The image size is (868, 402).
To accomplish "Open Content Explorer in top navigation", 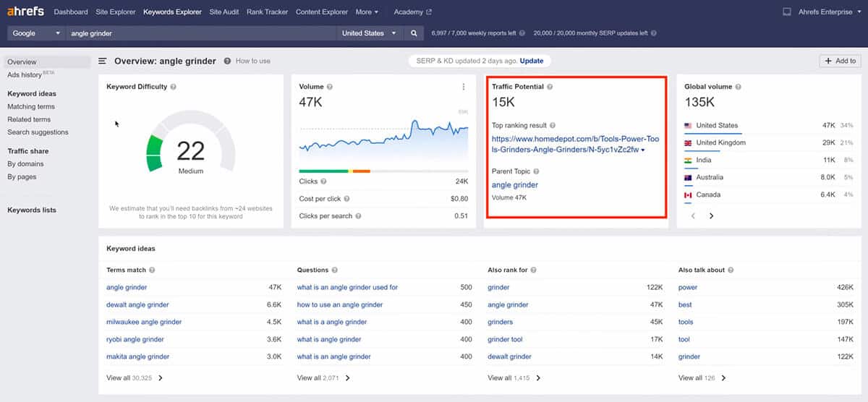I will 322,12.
